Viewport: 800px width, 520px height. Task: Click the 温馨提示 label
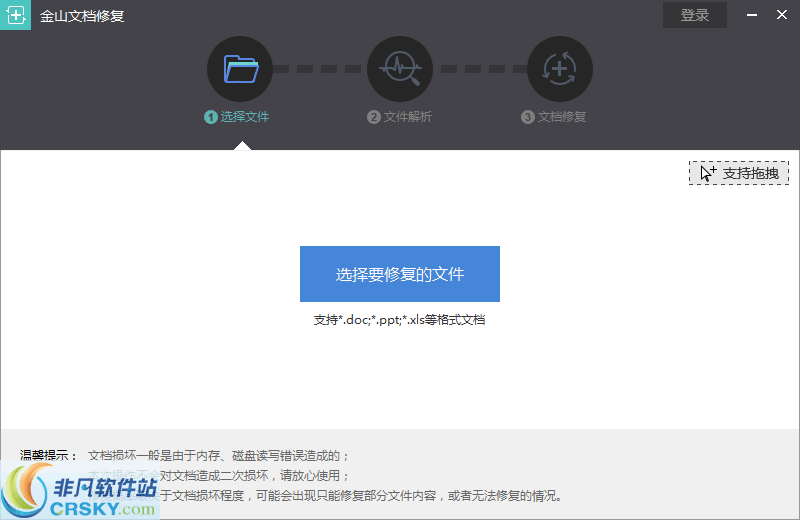click(48, 455)
